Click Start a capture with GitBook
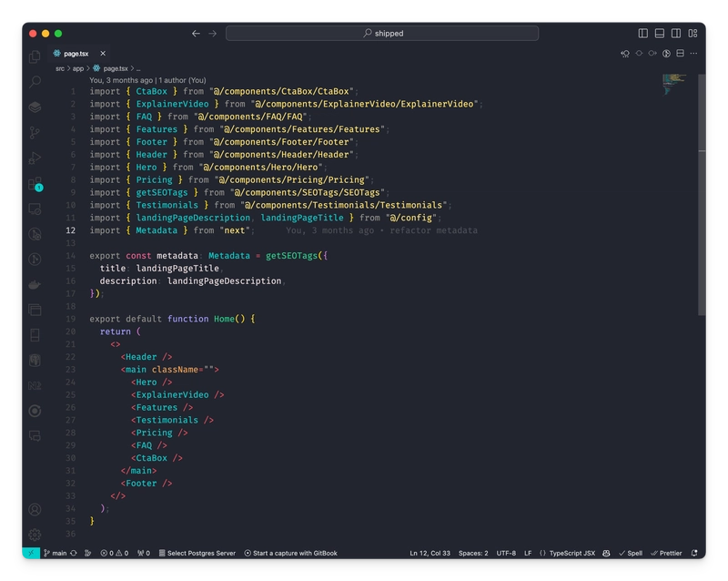The height and width of the screenshot is (581, 728). (291, 553)
